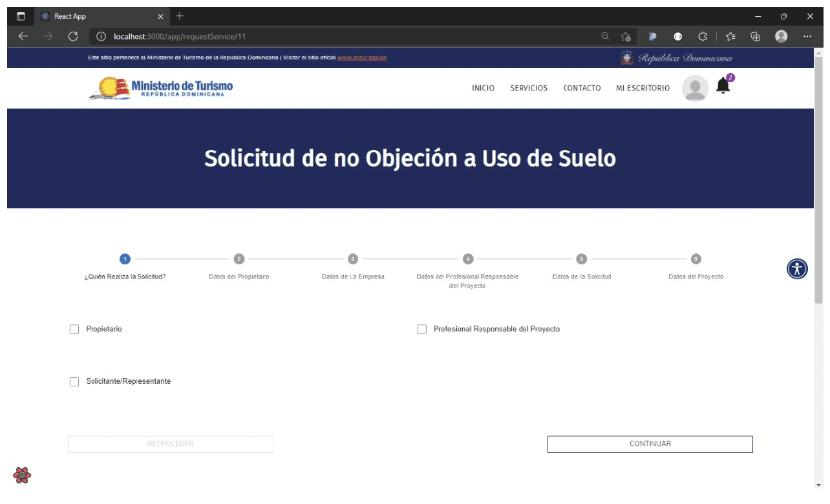Open the SERVICIOS menu item

point(529,89)
